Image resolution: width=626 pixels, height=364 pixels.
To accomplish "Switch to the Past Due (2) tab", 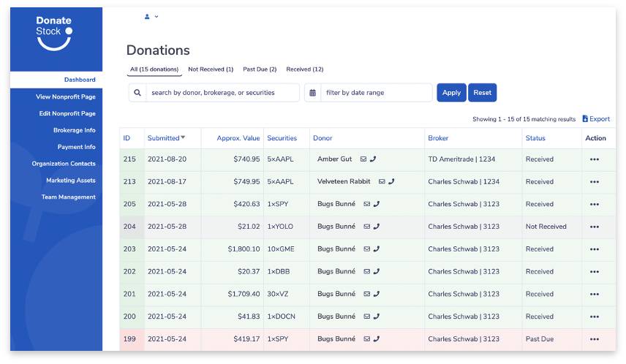I will (x=260, y=69).
